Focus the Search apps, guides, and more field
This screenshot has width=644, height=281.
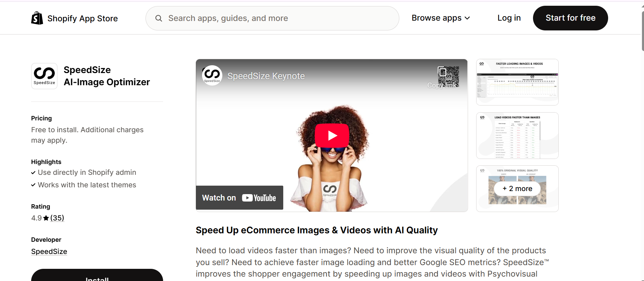point(272,18)
